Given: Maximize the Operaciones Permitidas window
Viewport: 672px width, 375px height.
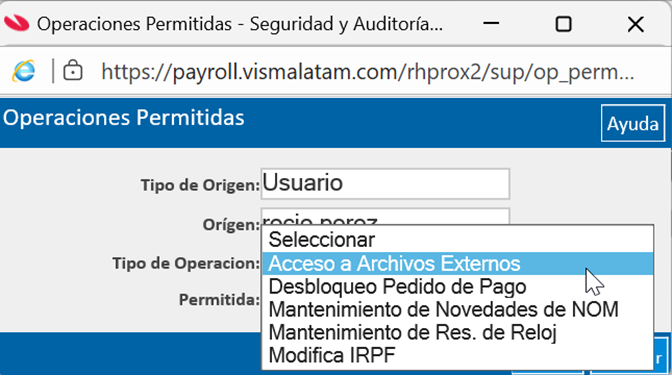Looking at the screenshot, I should (x=563, y=24).
